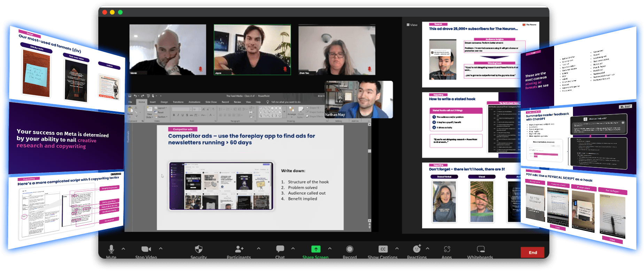The image size is (644, 271).
Task: Select Marek's video tile
Action: pos(168,50)
